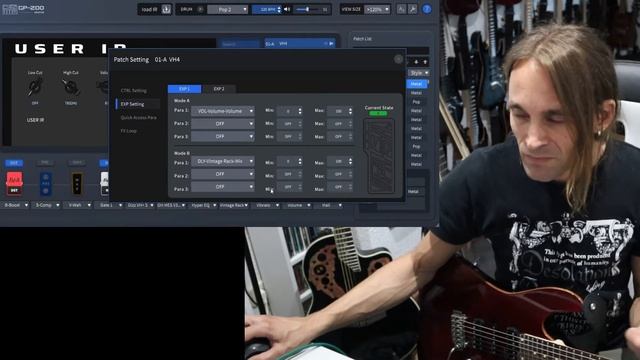Screen dimensions: 640x360
Task: Close the Patch Setting dialog
Action: click(398, 60)
